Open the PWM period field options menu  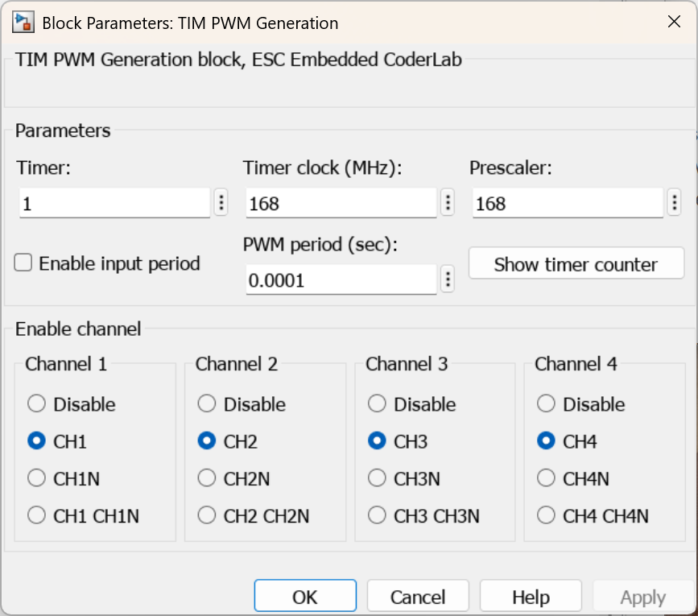click(448, 279)
